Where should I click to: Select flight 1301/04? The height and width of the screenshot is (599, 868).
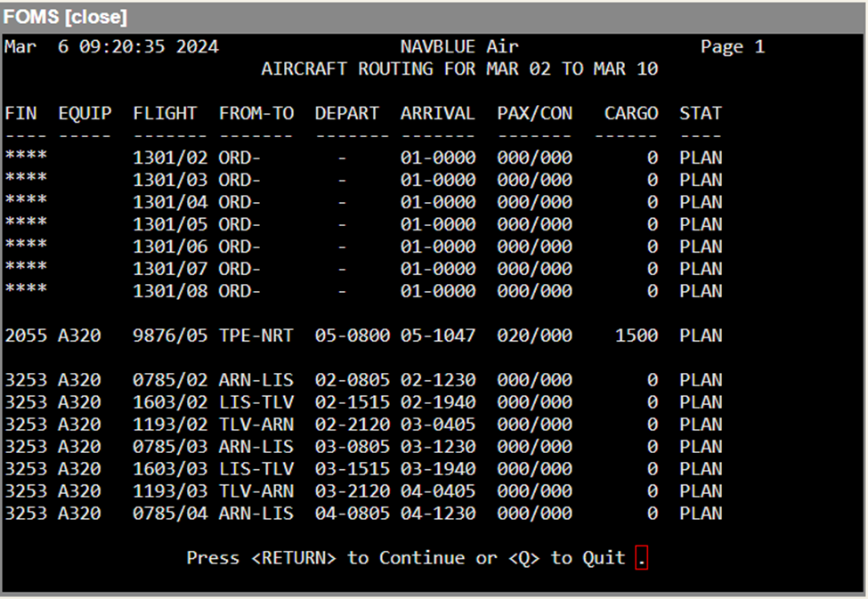(x=170, y=202)
